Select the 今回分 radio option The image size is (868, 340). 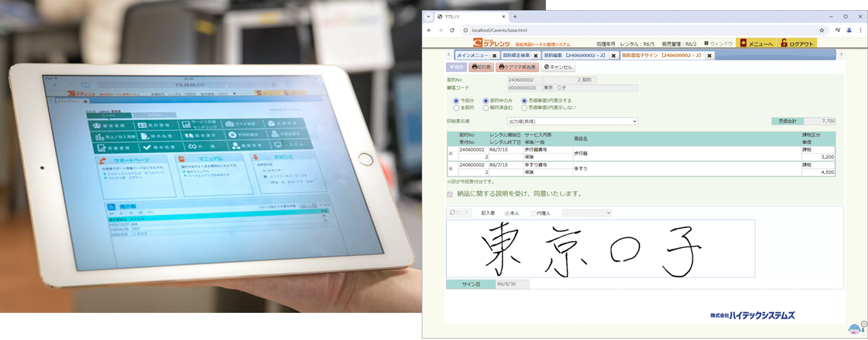click(455, 100)
